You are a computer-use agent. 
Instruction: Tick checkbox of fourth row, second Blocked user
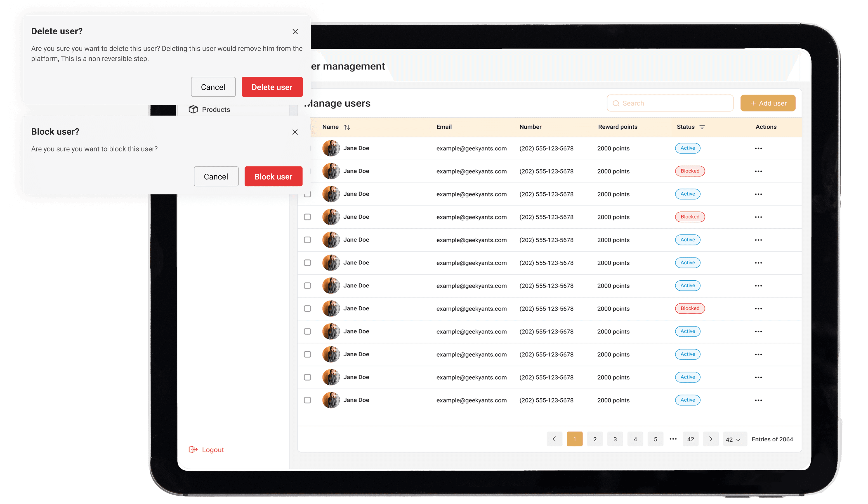point(308,217)
